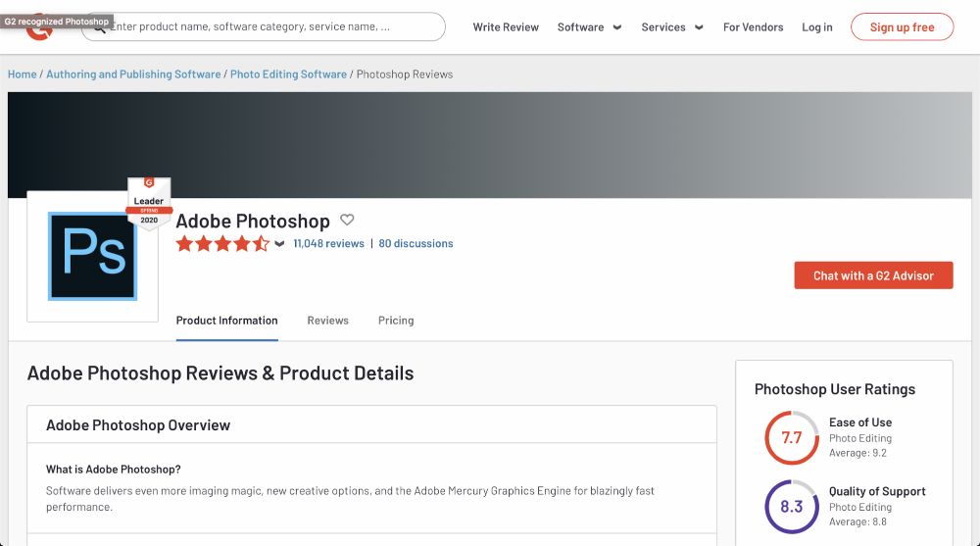Click Log in
Screen dimensions: 980x546
[817, 26]
